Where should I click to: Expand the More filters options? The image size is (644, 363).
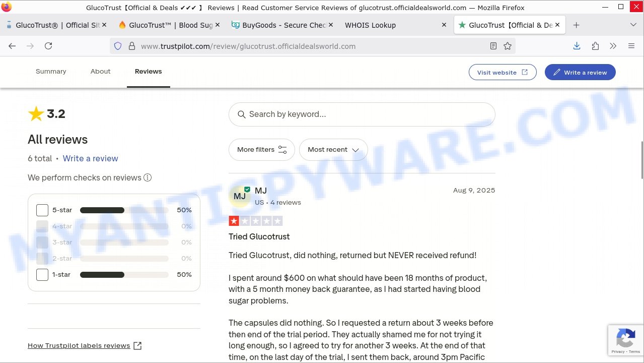[x=261, y=150]
